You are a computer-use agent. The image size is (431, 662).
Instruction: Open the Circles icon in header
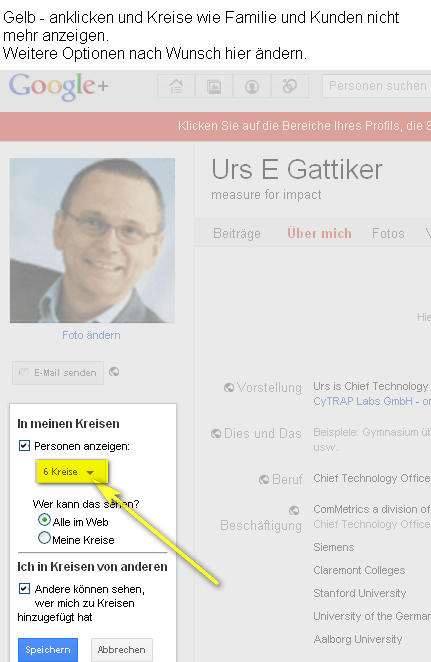[290, 86]
